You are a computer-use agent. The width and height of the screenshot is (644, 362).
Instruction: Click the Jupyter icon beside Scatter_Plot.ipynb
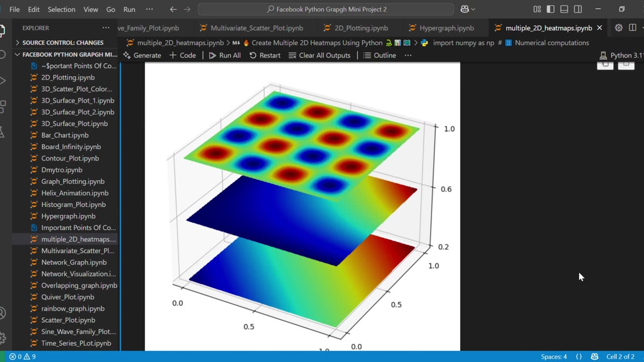34,320
